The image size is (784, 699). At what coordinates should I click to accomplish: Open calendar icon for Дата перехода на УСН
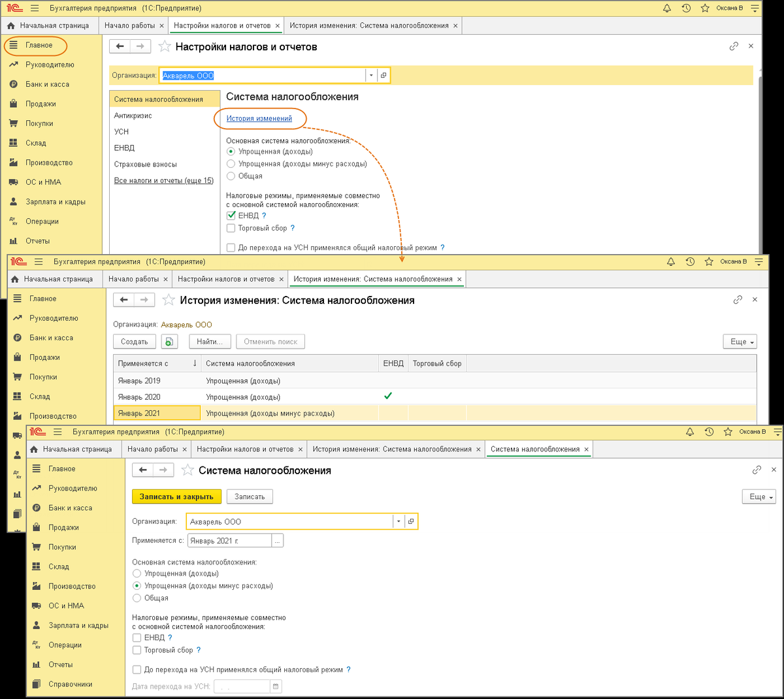(276, 686)
